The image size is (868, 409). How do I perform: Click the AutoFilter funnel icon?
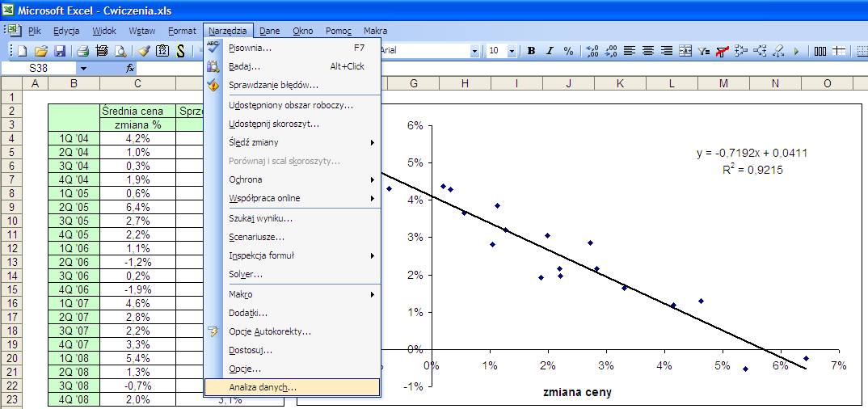(704, 51)
